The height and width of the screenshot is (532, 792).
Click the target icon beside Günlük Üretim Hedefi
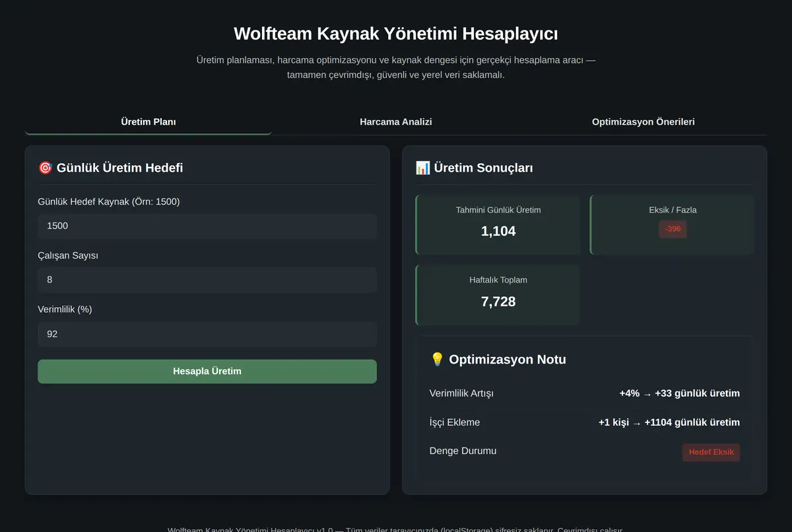click(46, 168)
